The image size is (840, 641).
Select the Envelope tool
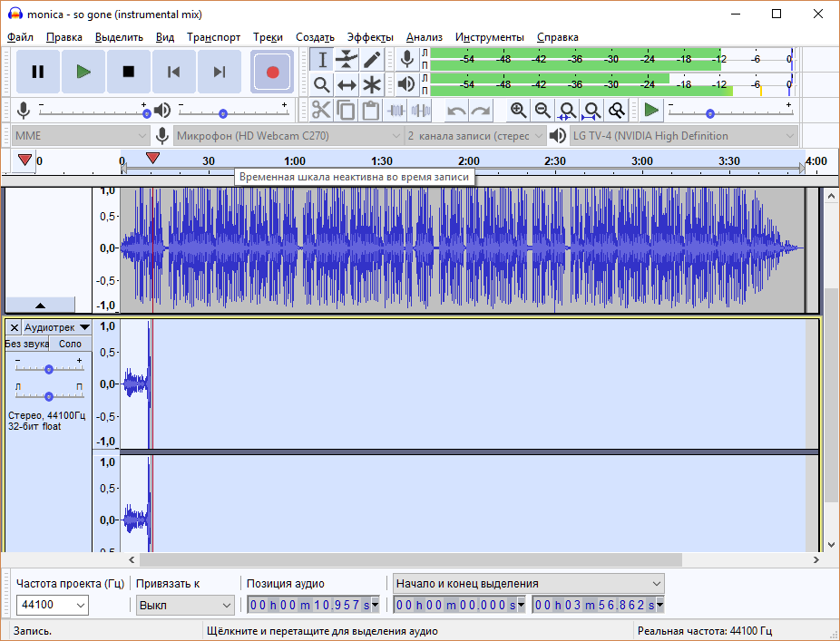coord(347,60)
